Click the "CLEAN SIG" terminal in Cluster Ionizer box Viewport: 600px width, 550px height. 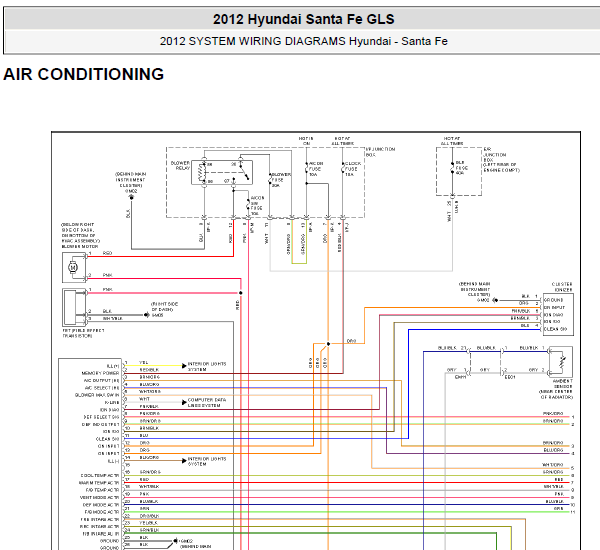point(556,329)
